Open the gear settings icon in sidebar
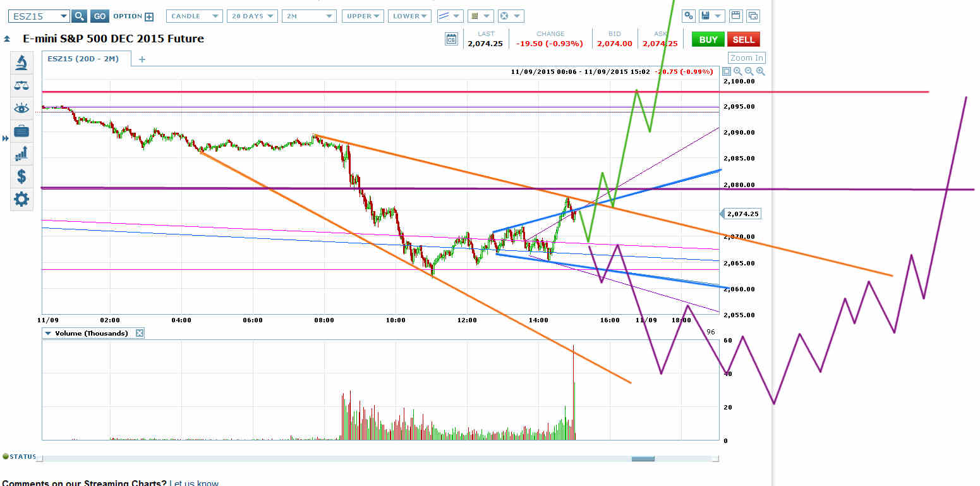Screen dimensions: 980x486 (x=21, y=200)
